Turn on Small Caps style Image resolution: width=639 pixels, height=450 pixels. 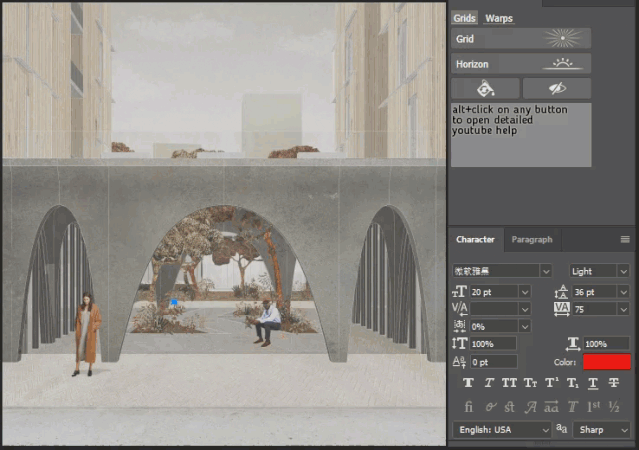(x=530, y=383)
